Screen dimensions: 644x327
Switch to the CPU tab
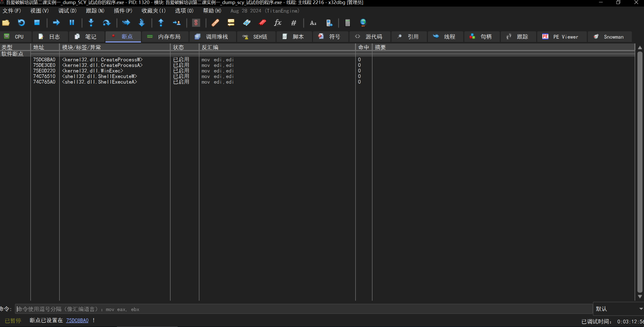(x=16, y=37)
